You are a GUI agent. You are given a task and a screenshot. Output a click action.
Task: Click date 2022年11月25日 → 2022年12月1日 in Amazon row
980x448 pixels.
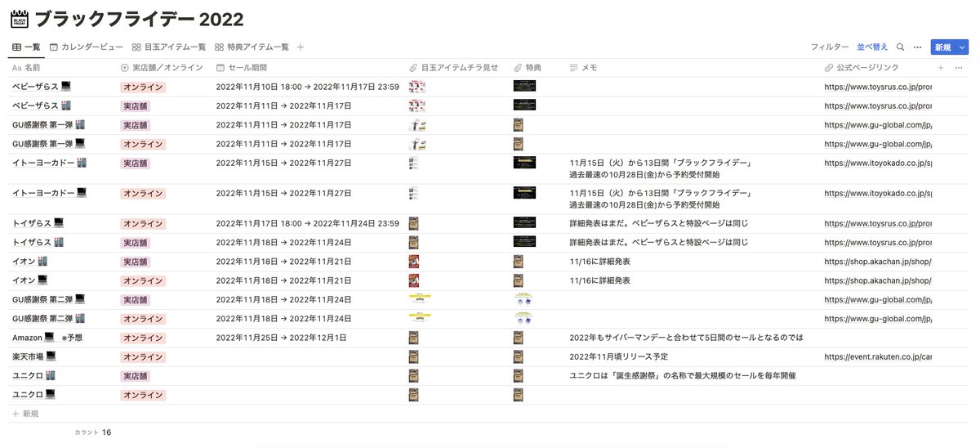(x=281, y=337)
